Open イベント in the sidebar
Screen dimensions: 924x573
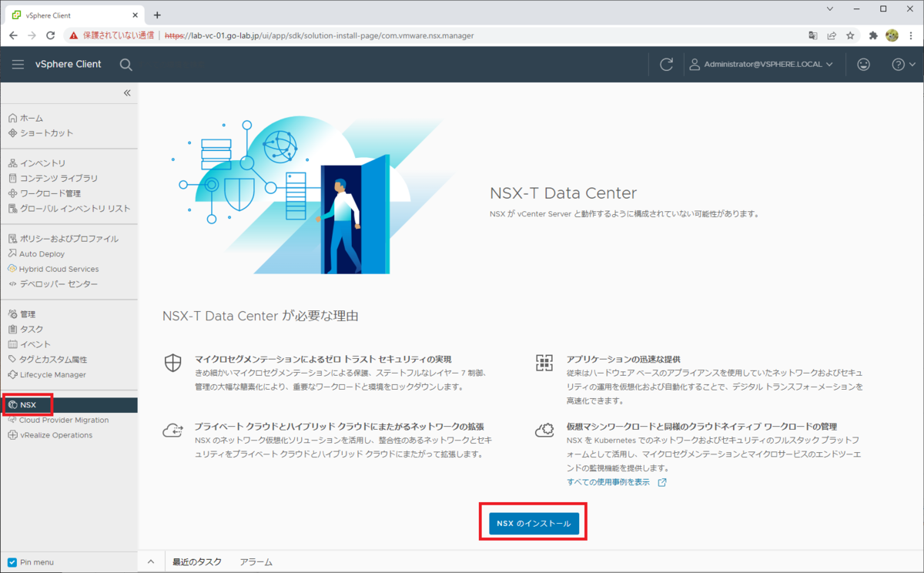(x=29, y=344)
